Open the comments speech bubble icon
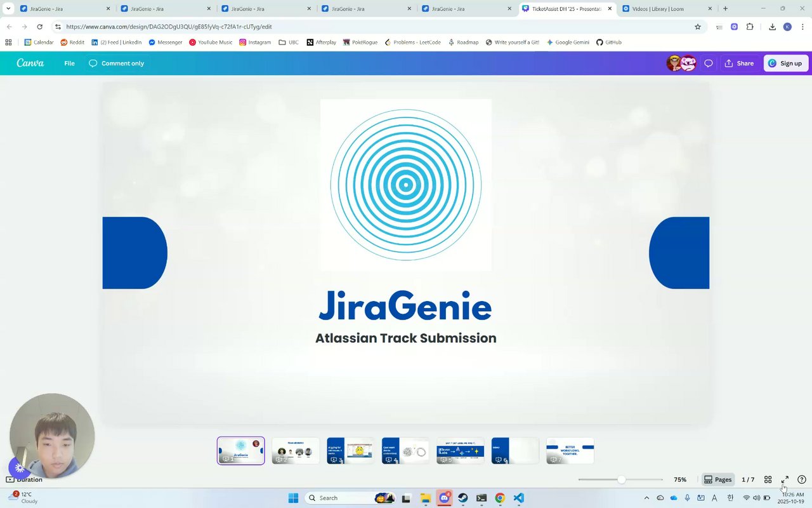Image resolution: width=812 pixels, height=508 pixels. coord(709,63)
